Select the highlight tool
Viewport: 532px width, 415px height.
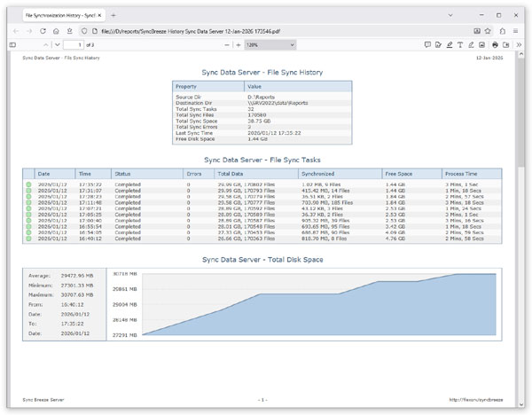click(450, 45)
